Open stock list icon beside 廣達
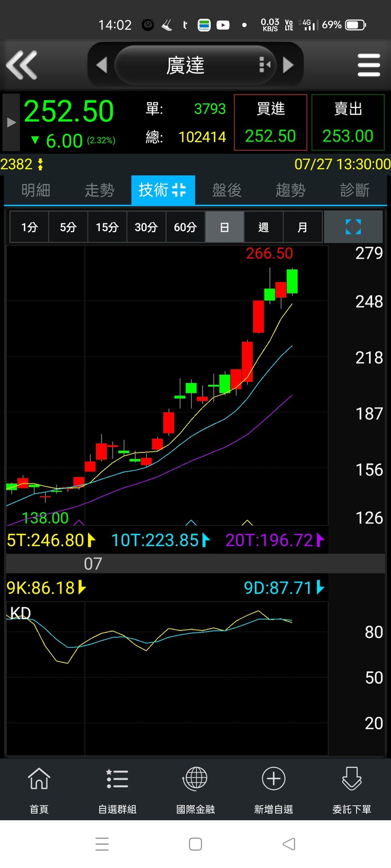The width and height of the screenshot is (391, 868). 264,65
